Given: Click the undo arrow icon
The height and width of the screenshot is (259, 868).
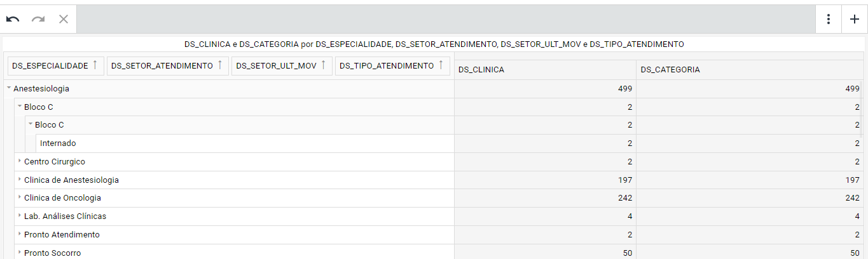Looking at the screenshot, I should click(x=13, y=19).
